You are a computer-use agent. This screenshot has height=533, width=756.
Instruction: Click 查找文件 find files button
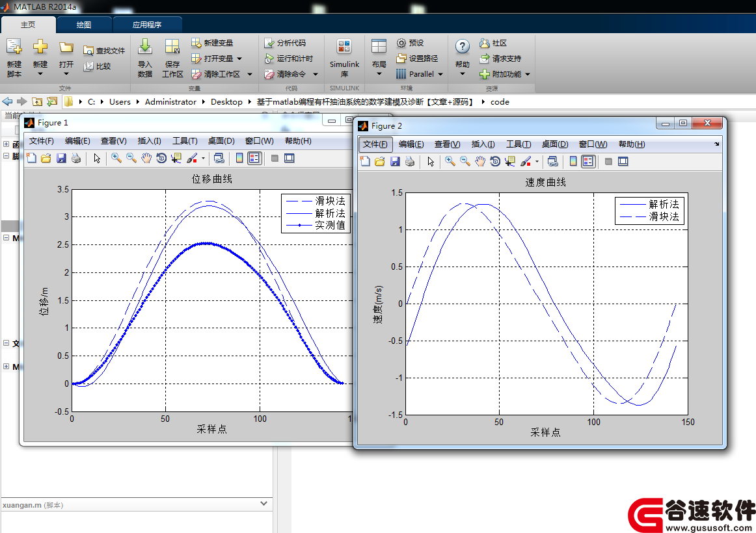(x=104, y=51)
